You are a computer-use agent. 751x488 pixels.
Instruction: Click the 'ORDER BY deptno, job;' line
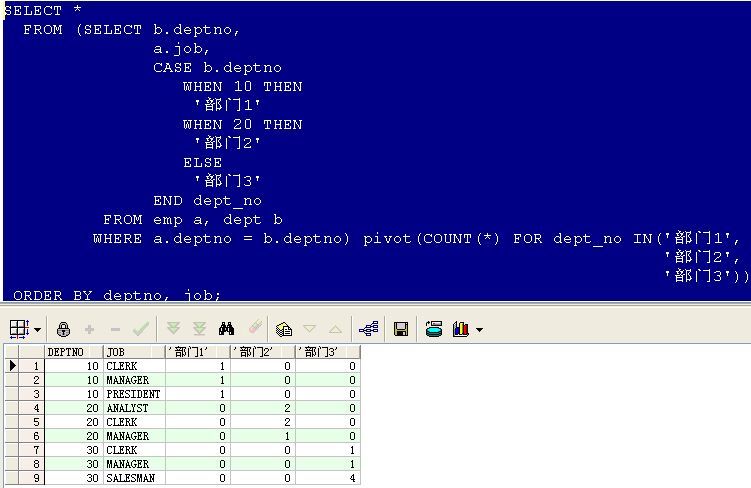(116, 295)
